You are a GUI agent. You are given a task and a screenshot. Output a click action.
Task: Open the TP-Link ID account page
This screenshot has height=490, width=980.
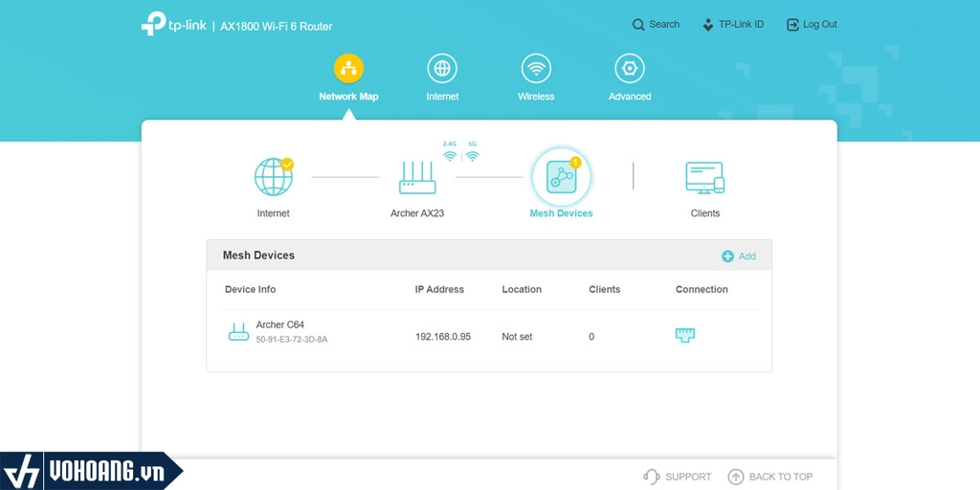(x=732, y=24)
